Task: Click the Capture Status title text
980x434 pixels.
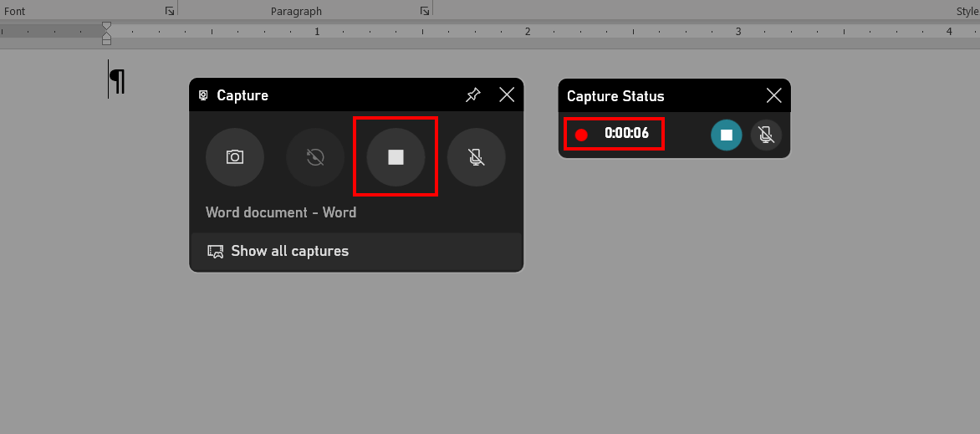Action: click(x=615, y=96)
